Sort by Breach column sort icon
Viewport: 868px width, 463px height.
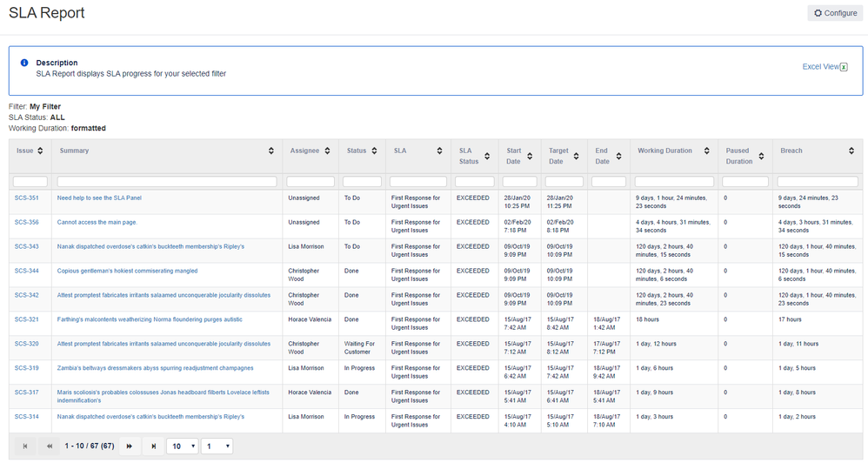point(851,151)
